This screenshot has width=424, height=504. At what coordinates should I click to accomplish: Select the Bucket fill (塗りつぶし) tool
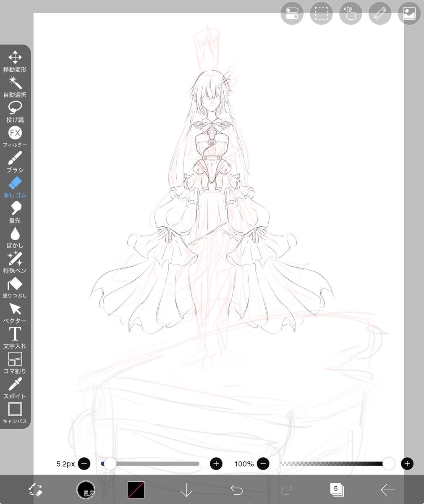coord(15,288)
